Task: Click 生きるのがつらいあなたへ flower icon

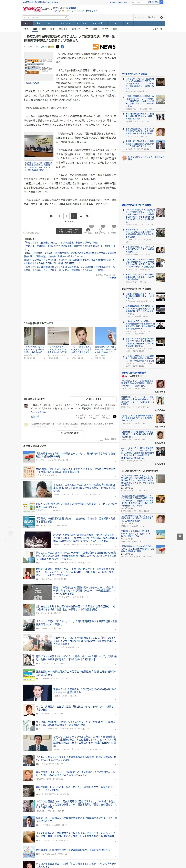Action: click(124, 158)
